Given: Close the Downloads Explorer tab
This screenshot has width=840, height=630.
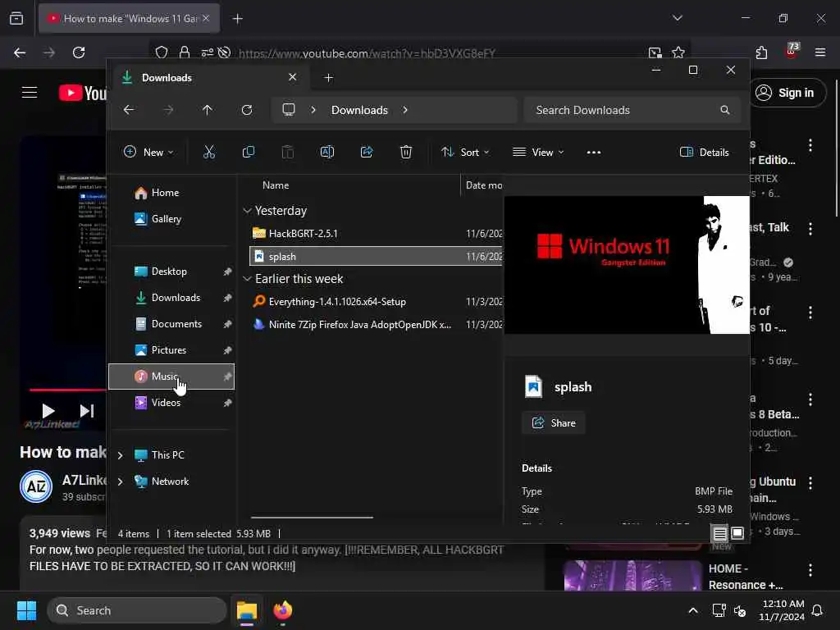Looking at the screenshot, I should (293, 77).
